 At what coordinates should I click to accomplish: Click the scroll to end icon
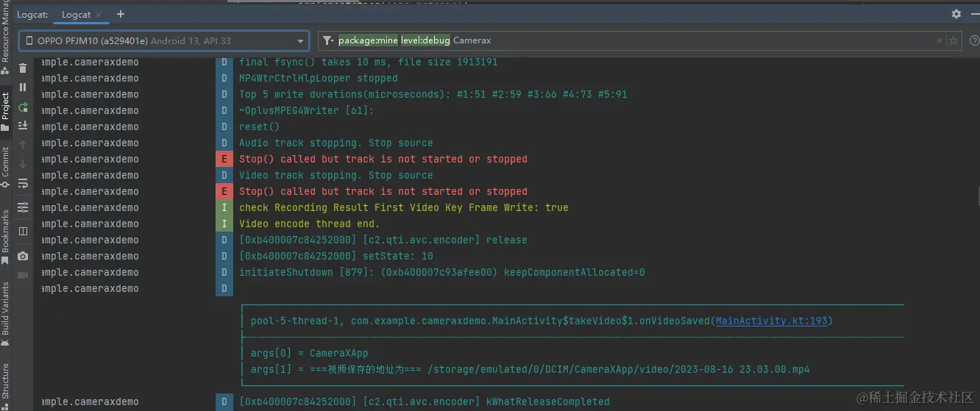[x=23, y=126]
